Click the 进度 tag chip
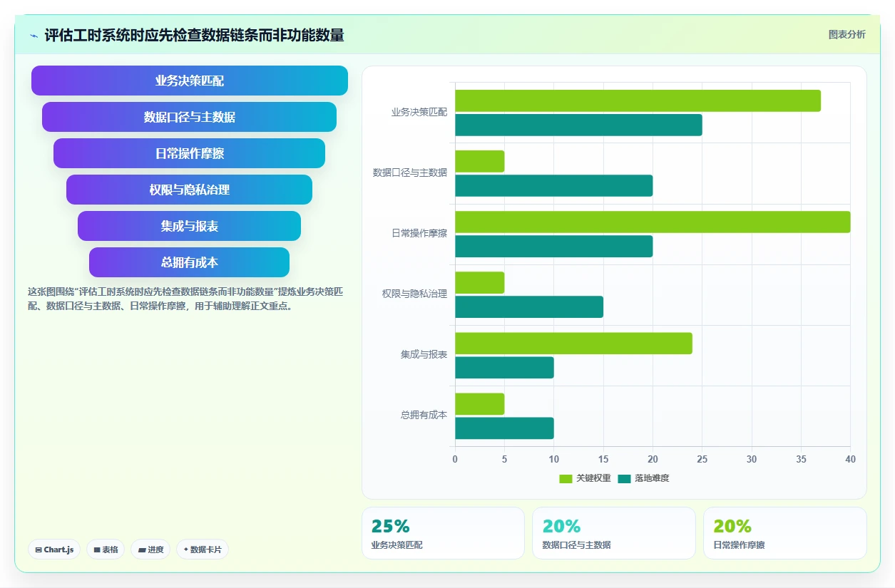The image size is (895, 588). 150,550
